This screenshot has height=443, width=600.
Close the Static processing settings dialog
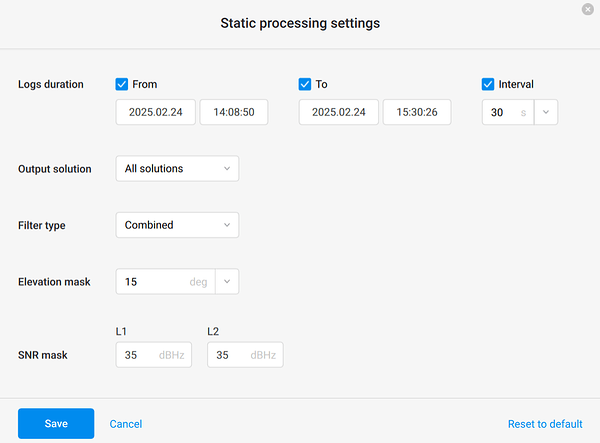click(587, 9)
